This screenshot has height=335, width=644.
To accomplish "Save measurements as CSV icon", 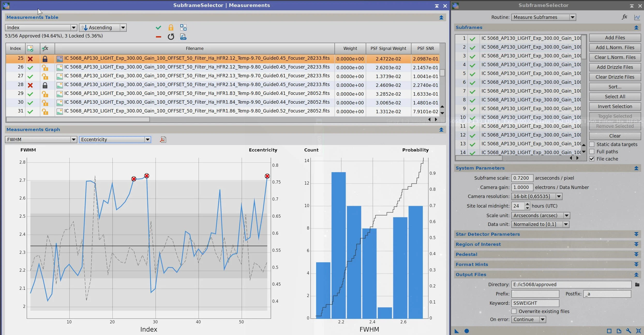I will click(x=183, y=37).
